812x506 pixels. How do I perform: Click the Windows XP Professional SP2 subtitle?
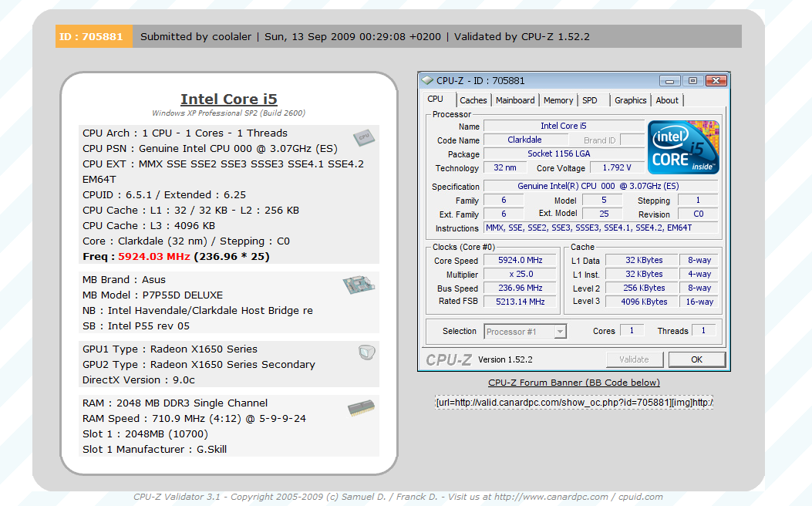click(228, 113)
